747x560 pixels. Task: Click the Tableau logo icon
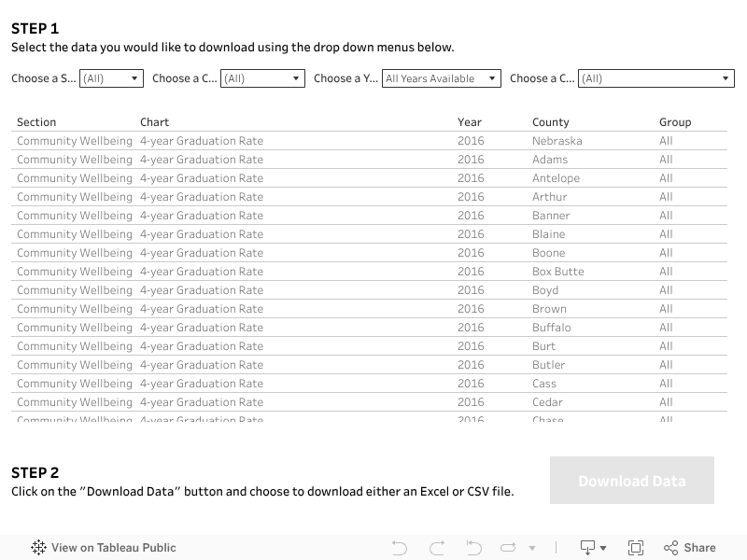(x=38, y=548)
